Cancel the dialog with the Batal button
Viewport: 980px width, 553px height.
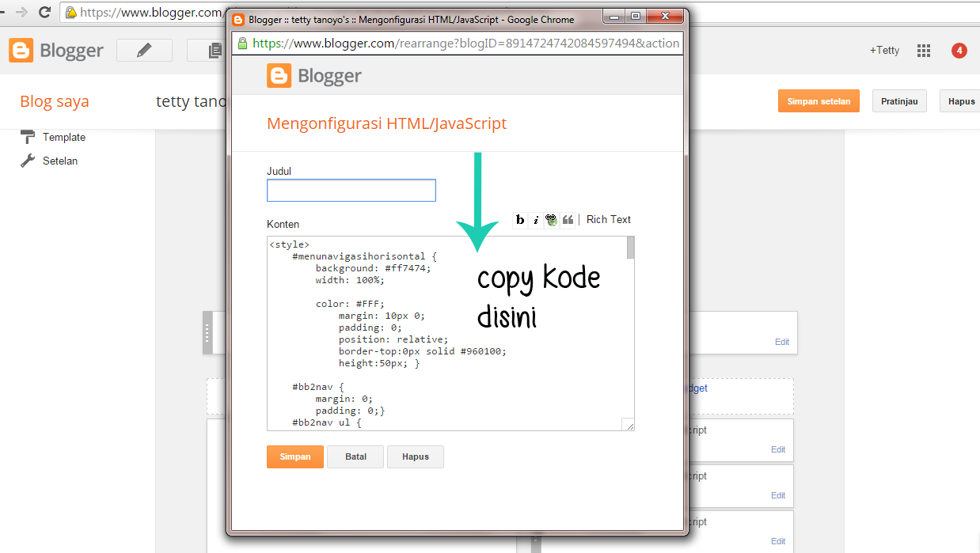pos(355,456)
